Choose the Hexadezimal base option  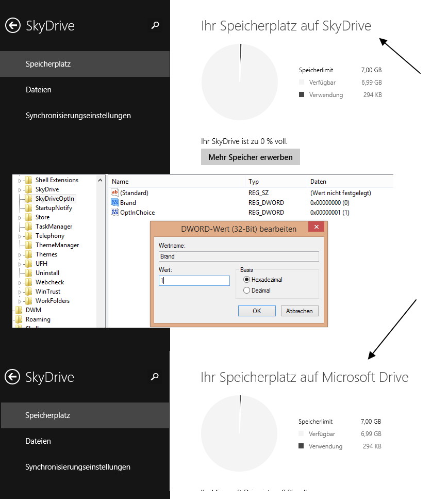click(246, 280)
